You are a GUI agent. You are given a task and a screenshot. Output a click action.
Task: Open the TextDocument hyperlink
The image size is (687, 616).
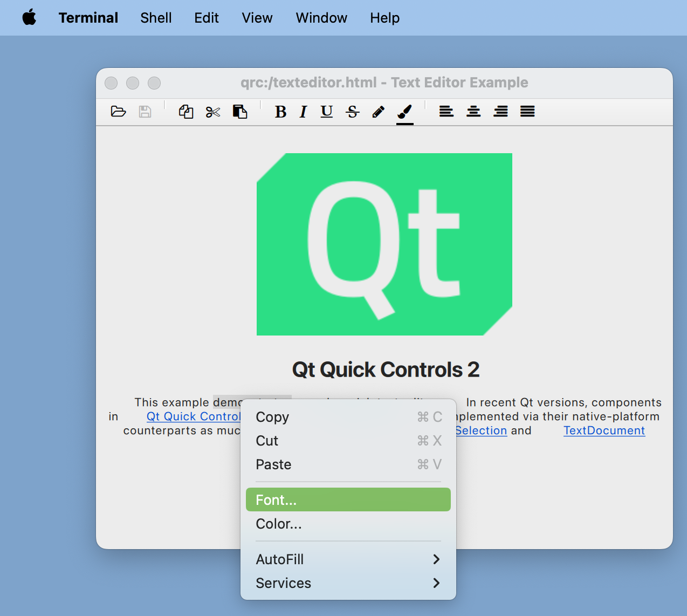[604, 430]
